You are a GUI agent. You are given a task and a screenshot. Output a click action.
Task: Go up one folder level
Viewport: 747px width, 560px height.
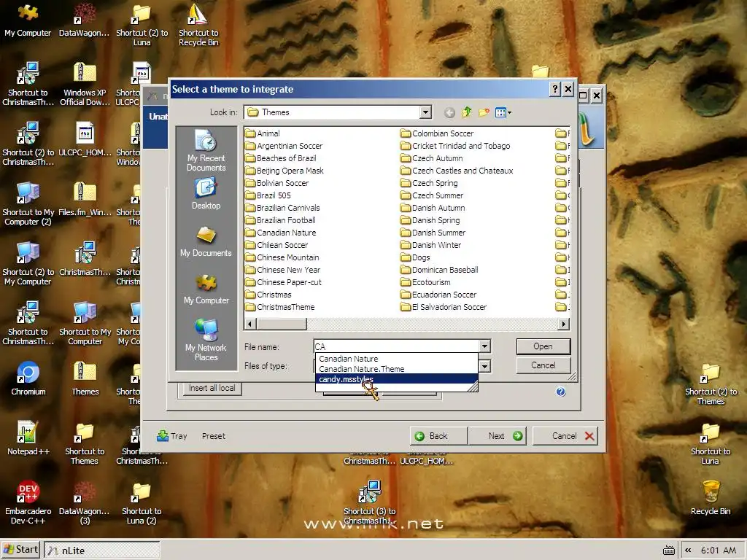point(466,112)
